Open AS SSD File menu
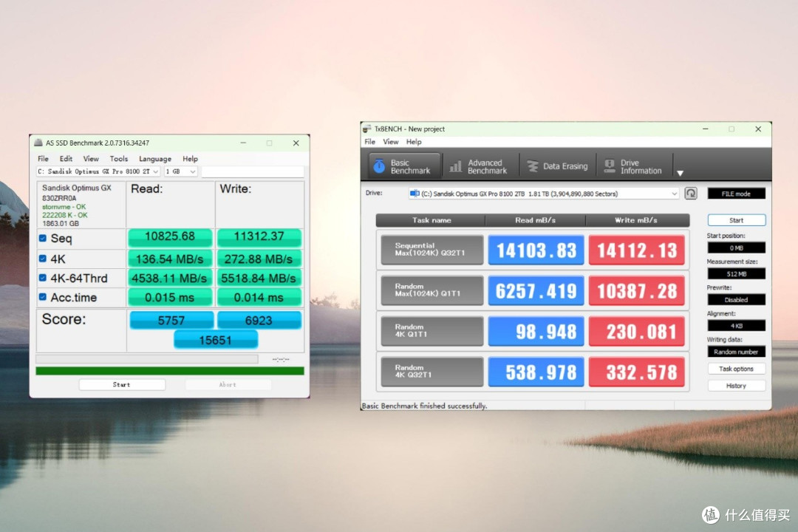Screen dimensions: 798x532 [44, 159]
